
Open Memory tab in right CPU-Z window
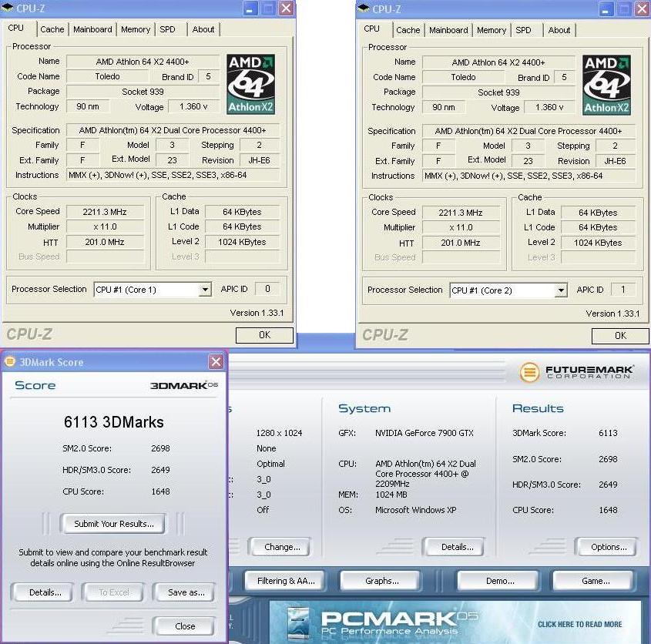pyautogui.click(x=492, y=30)
